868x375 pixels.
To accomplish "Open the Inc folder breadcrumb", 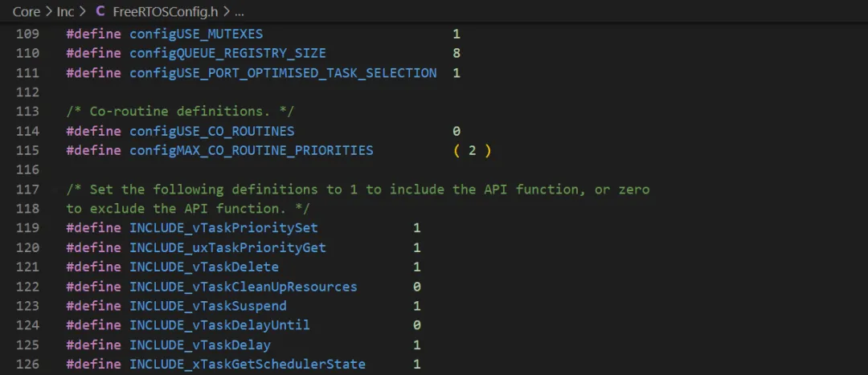I will 65,11.
